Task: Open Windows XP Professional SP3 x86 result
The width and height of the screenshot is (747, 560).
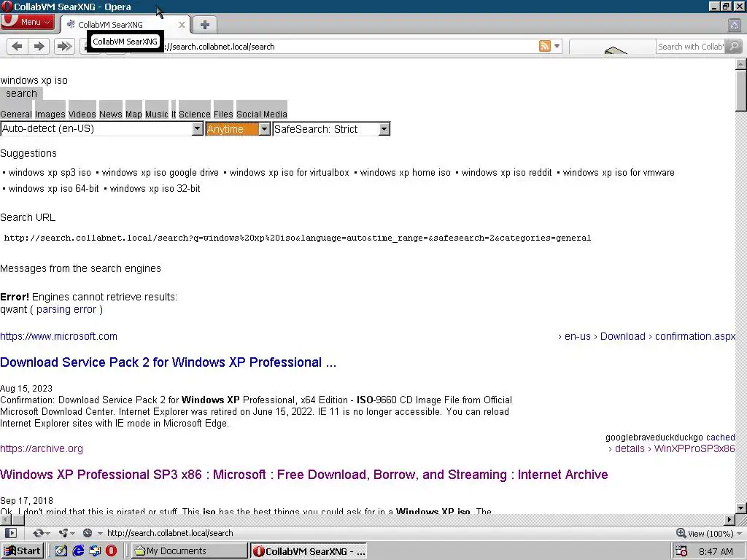Action: tap(304, 475)
